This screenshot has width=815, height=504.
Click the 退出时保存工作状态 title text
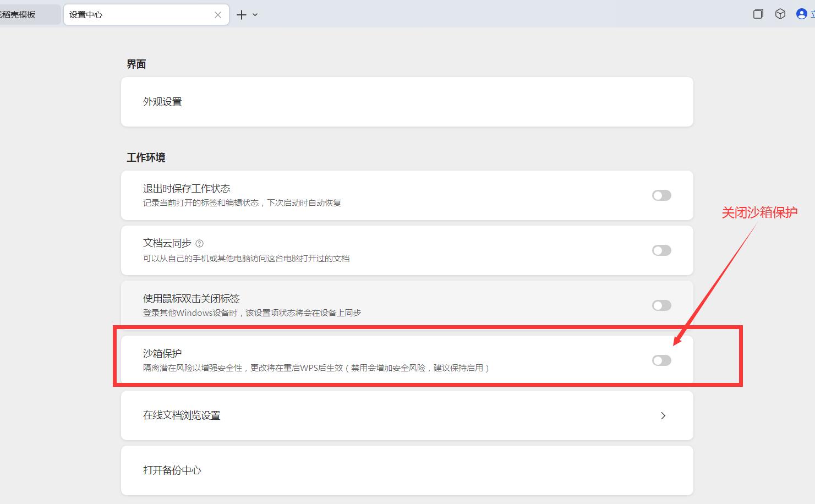coord(187,188)
